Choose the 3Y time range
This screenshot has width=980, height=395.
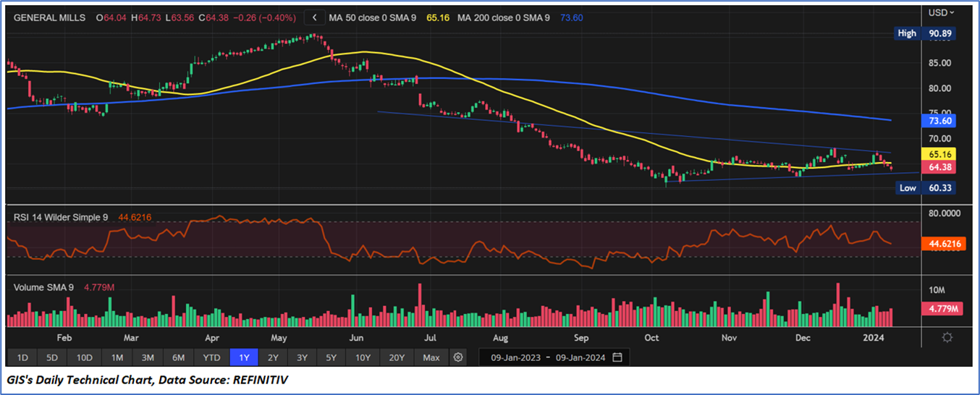pyautogui.click(x=302, y=357)
